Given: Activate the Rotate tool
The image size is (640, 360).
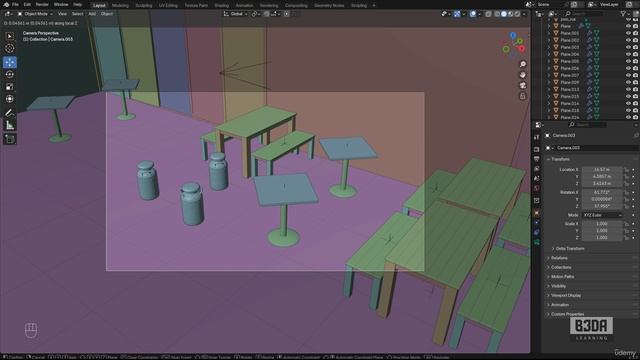Looking at the screenshot, I should coord(9,74).
